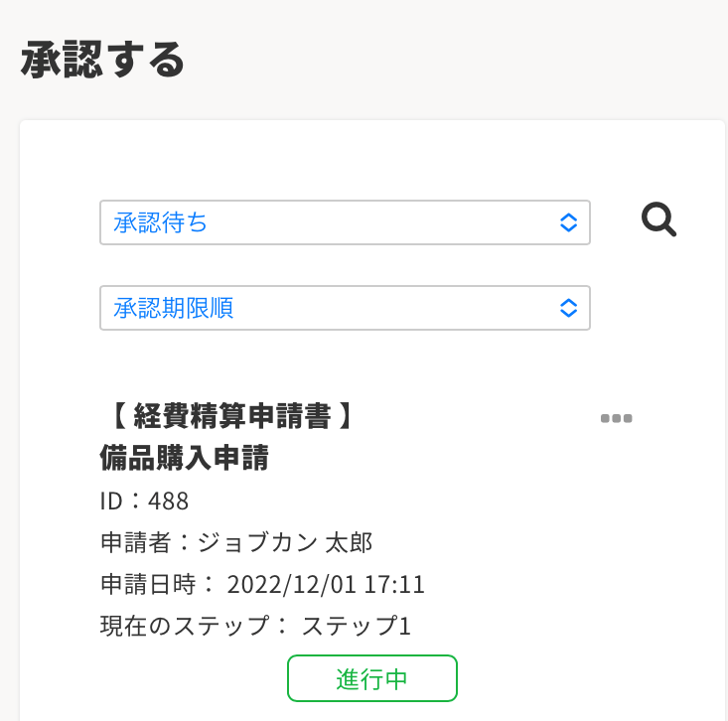Screen dimensions: 728x721
Task: Click the 備品購入申請 request name
Action: coord(185,458)
